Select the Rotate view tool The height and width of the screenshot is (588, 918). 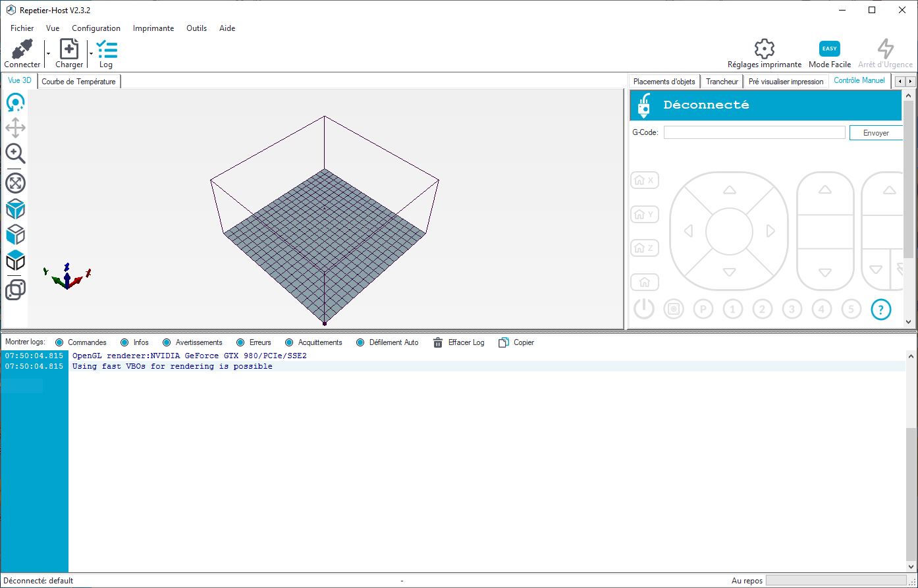click(15, 102)
